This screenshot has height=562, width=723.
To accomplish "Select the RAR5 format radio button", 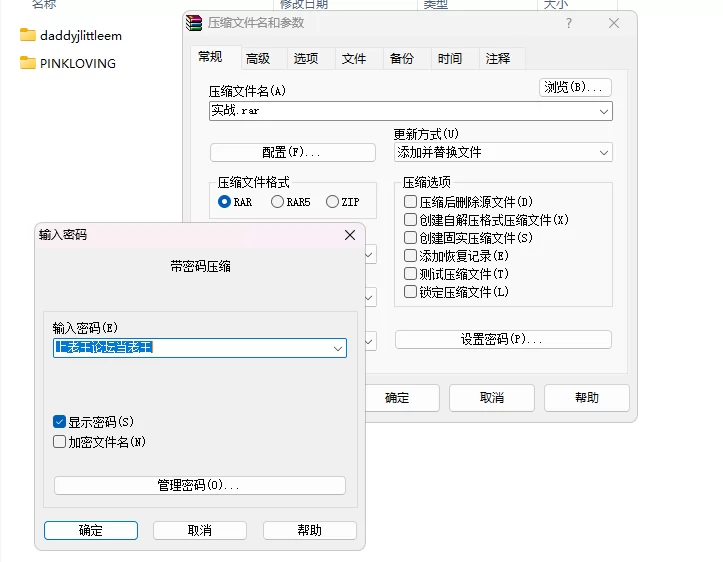I will click(276, 202).
